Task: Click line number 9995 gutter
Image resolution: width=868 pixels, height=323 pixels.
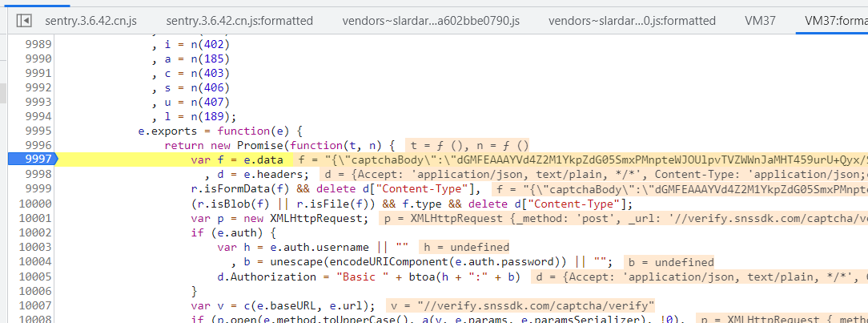Action: [38, 131]
